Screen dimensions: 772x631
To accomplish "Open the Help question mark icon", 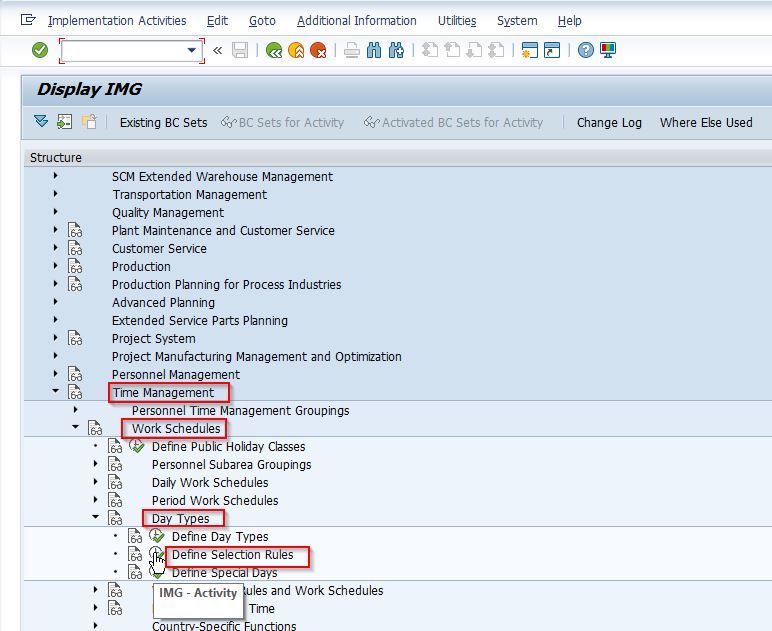I will tap(585, 50).
